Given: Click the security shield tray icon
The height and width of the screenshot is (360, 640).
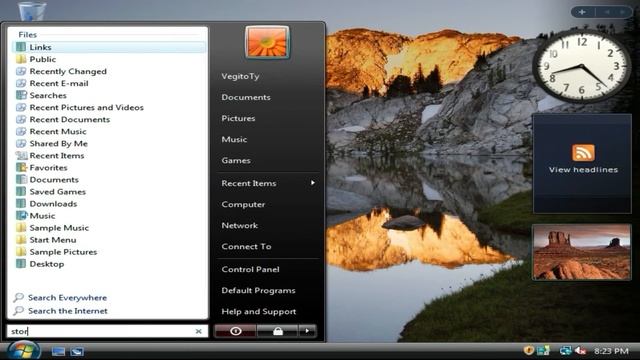Looking at the screenshot, I should point(529,351).
